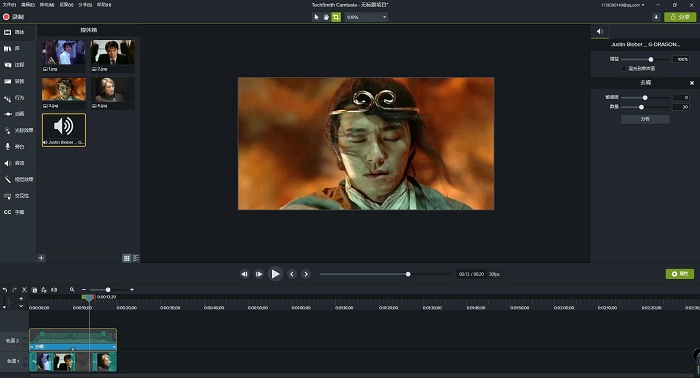
Task: Click the timeline zoom magnifier icon
Action: (x=72, y=290)
